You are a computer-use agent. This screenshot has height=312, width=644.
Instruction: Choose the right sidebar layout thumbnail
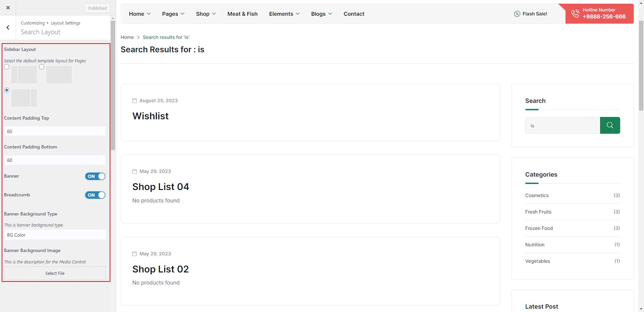[24, 98]
